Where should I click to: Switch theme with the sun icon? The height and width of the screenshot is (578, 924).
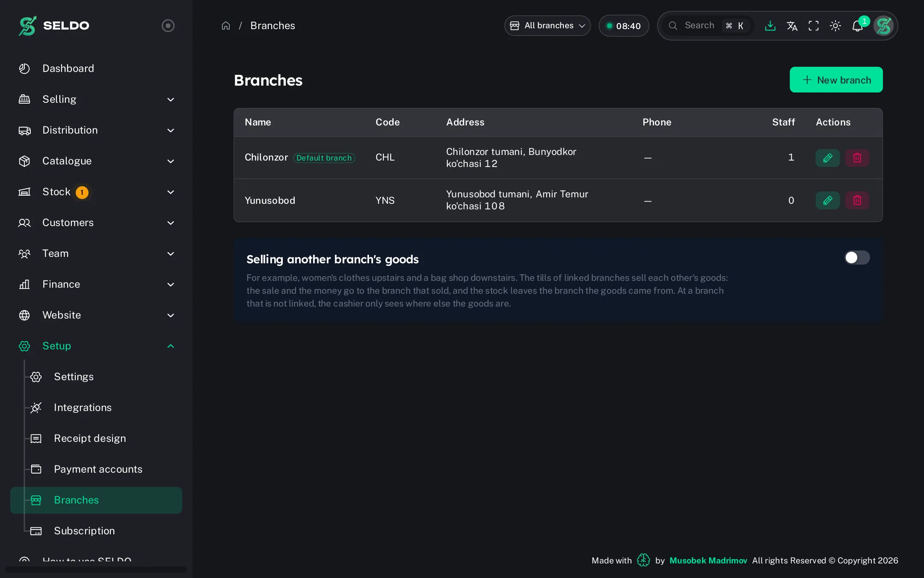point(835,26)
